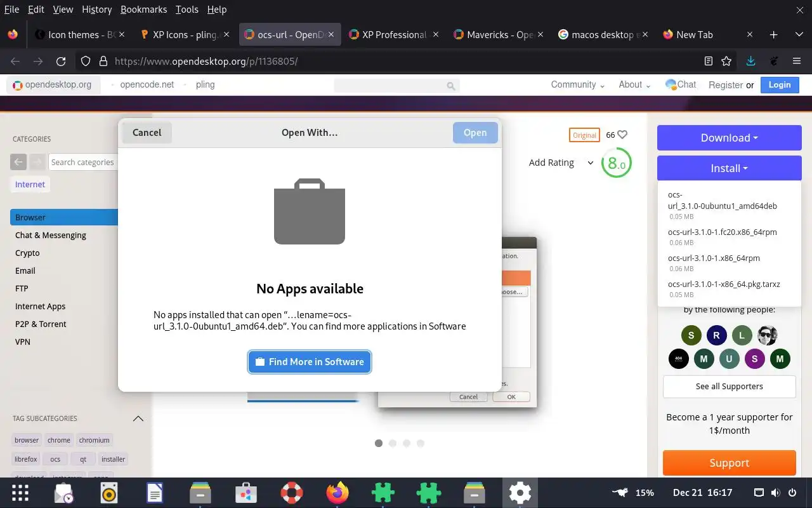Click Cancel in Open With dialog

147,133
